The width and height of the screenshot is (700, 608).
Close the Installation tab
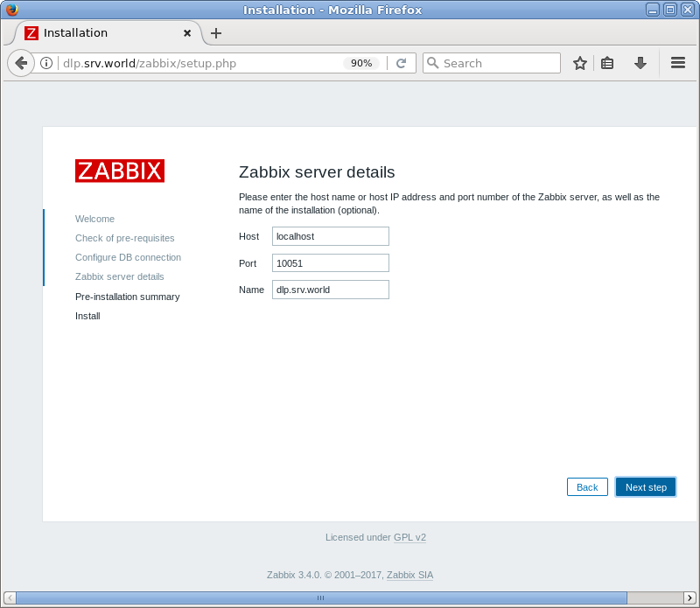tap(187, 33)
